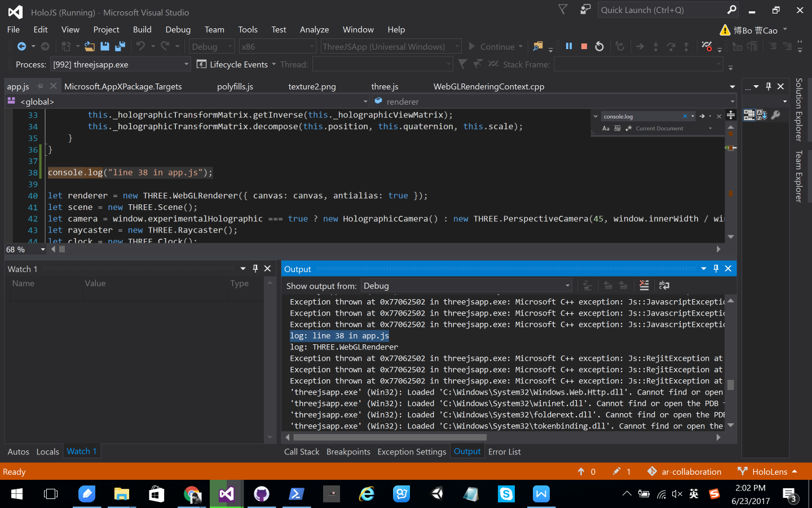The width and height of the screenshot is (812, 508).
Task: Step Over the current line
Action: tap(672, 46)
